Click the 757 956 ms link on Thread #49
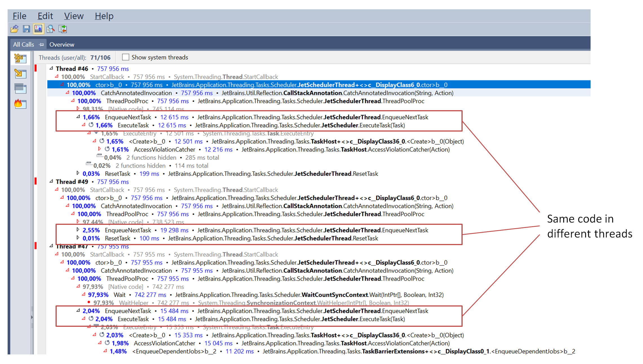The width and height of the screenshot is (643, 364). [x=112, y=182]
